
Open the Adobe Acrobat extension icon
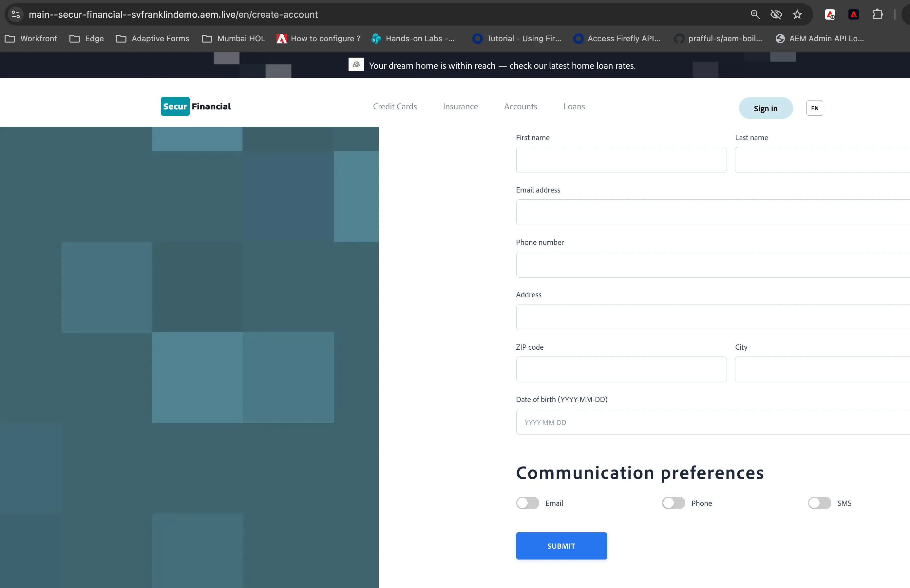(x=830, y=14)
